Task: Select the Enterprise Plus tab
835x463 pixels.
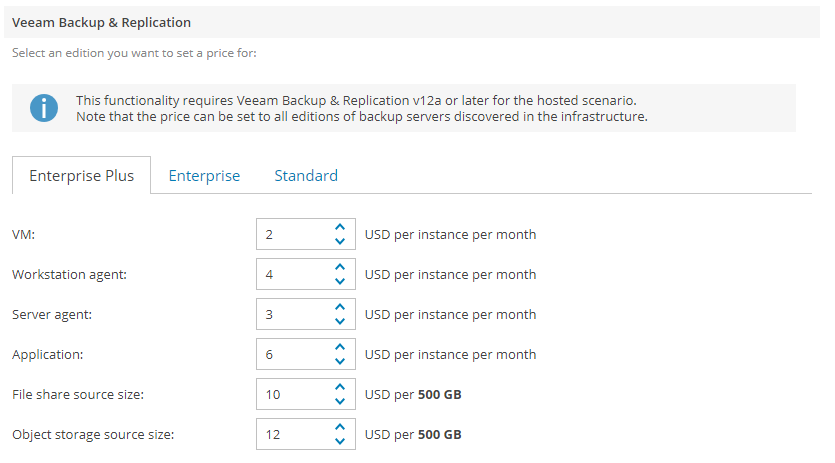Action: (x=81, y=176)
